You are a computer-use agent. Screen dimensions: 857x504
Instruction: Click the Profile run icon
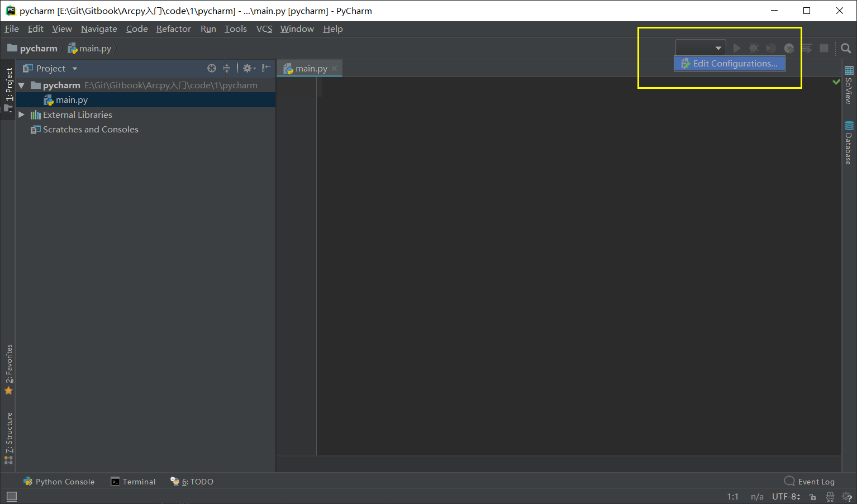[789, 49]
